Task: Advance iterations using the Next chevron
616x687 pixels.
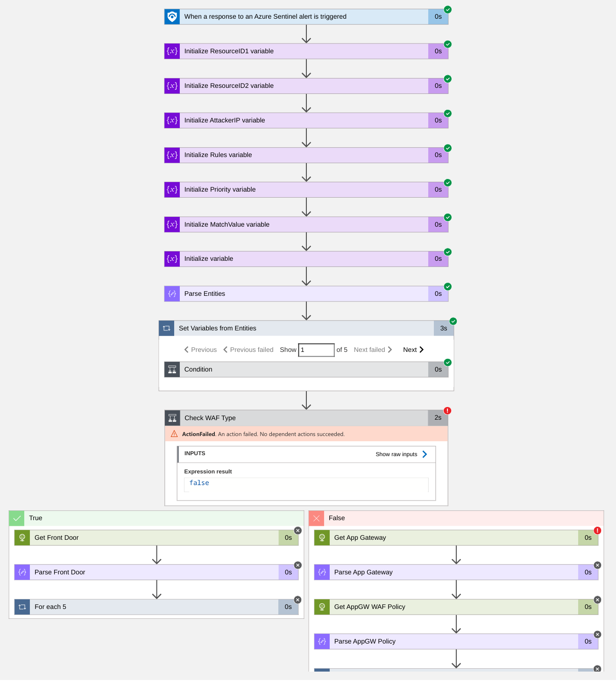Action: [x=413, y=350]
